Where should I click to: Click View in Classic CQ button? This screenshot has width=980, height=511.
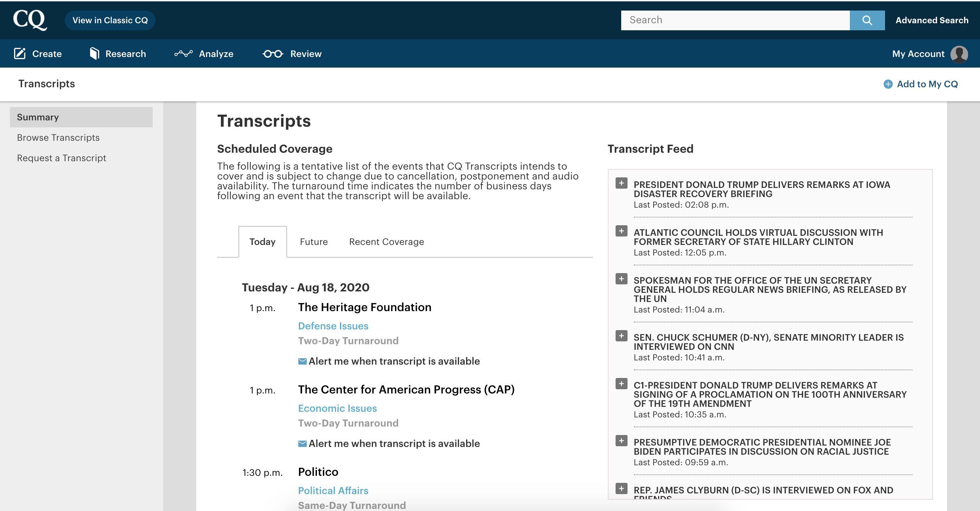tap(110, 20)
